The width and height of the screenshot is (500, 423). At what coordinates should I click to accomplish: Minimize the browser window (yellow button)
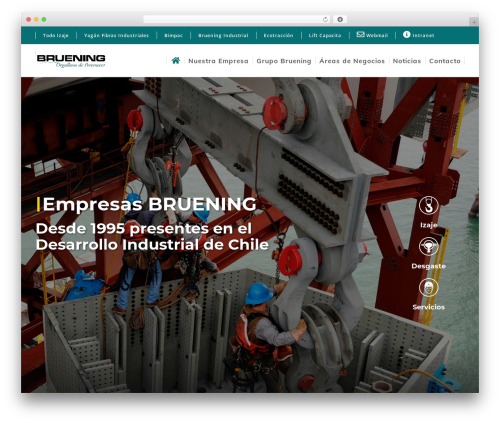point(36,19)
